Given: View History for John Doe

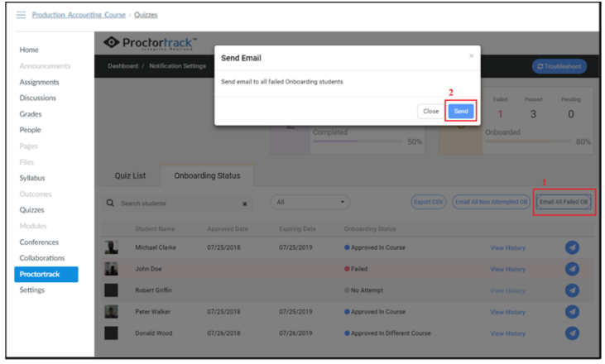Looking at the screenshot, I should pos(508,269).
